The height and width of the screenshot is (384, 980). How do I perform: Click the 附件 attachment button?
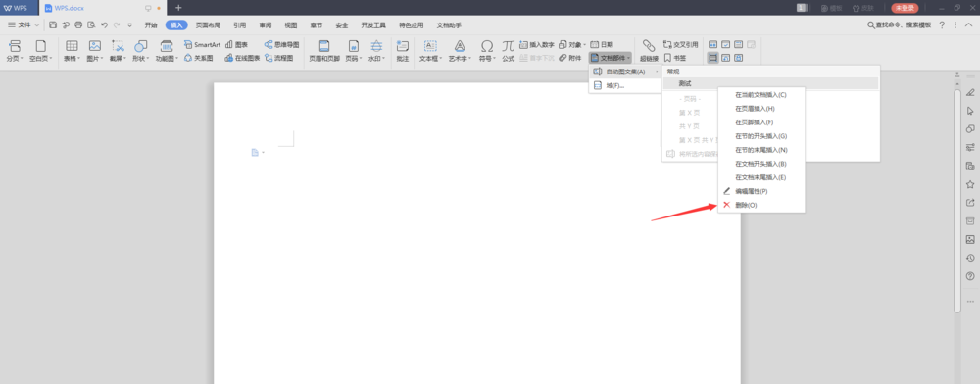pyautogui.click(x=570, y=58)
